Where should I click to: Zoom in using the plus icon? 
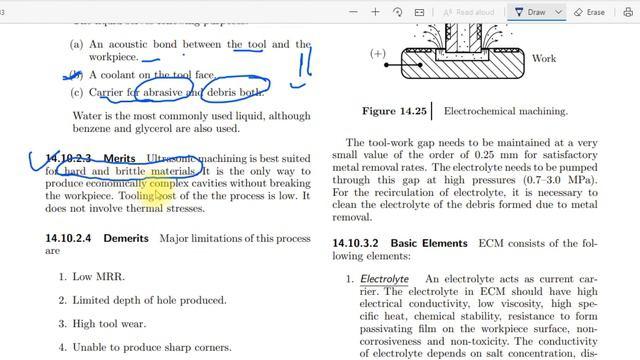[375, 12]
